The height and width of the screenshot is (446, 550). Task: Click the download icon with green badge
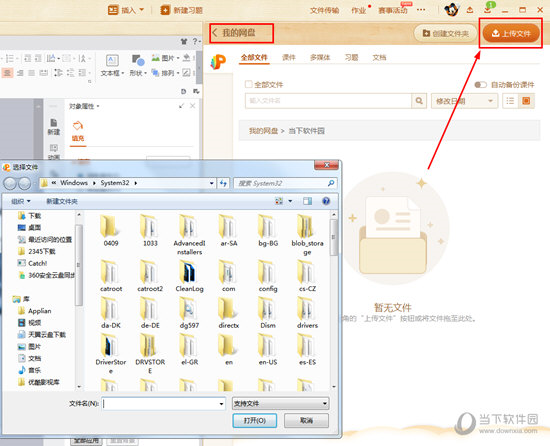click(488, 9)
